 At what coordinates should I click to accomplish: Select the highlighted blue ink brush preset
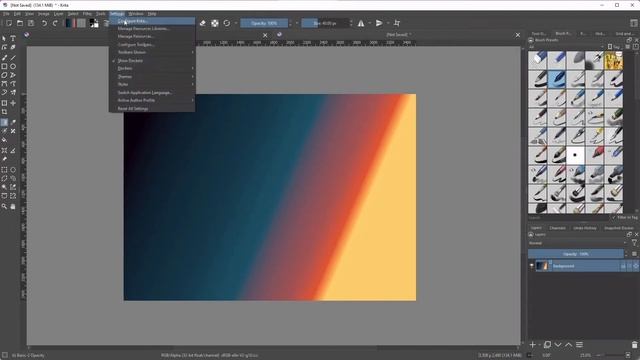point(556,79)
